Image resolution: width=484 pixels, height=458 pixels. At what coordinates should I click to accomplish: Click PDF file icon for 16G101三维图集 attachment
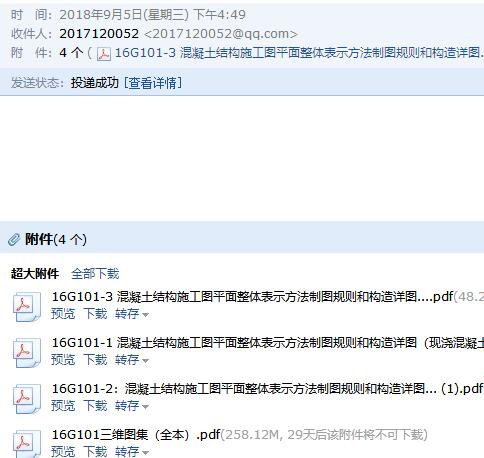27,444
